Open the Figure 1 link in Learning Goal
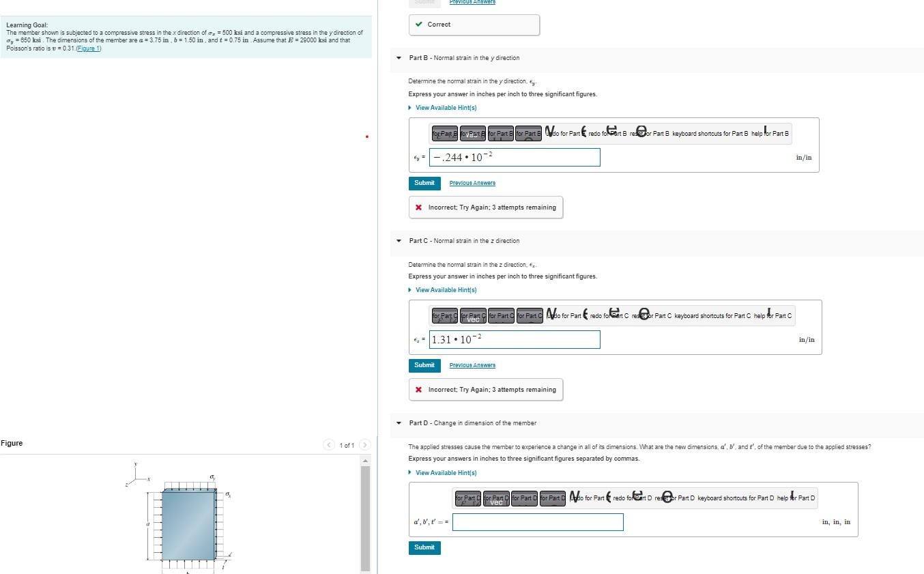The height and width of the screenshot is (574, 924). coord(88,48)
